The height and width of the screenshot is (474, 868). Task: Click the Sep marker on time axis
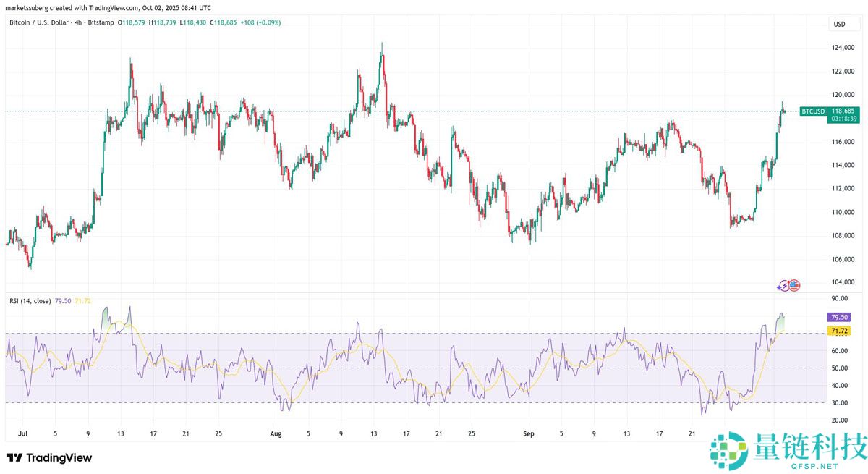(x=528, y=434)
